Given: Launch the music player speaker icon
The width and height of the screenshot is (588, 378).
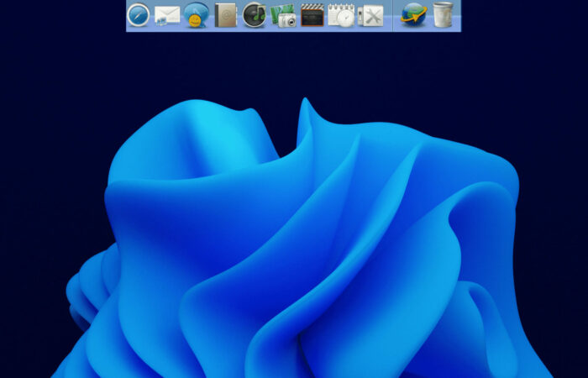Looking at the screenshot, I should [x=255, y=15].
